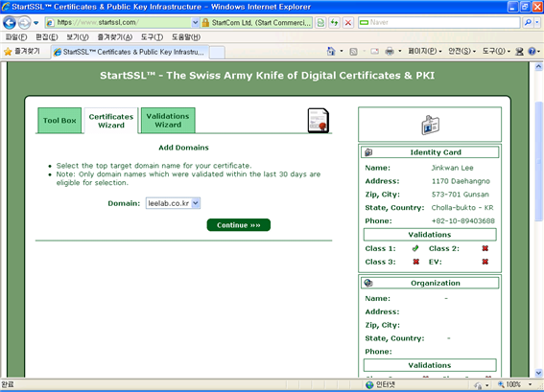Viewport: 544px width, 392px height.
Task: Click the red Stop loading icon
Action: point(348,23)
